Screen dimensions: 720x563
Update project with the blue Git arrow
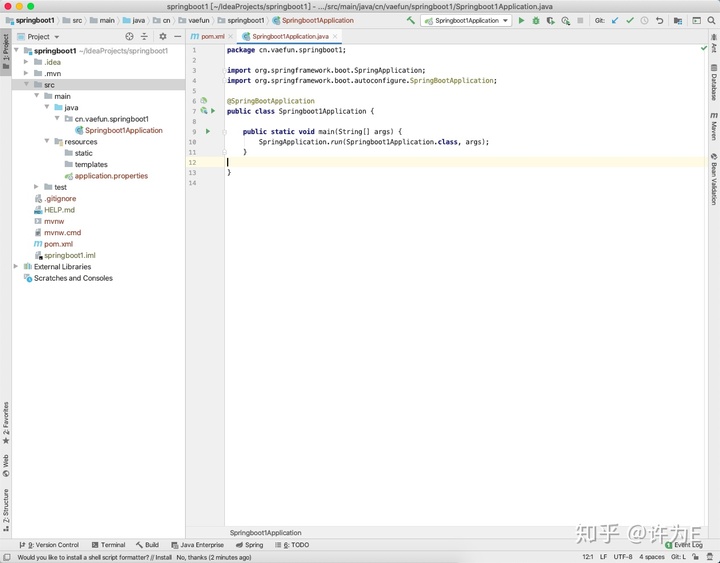click(x=615, y=20)
